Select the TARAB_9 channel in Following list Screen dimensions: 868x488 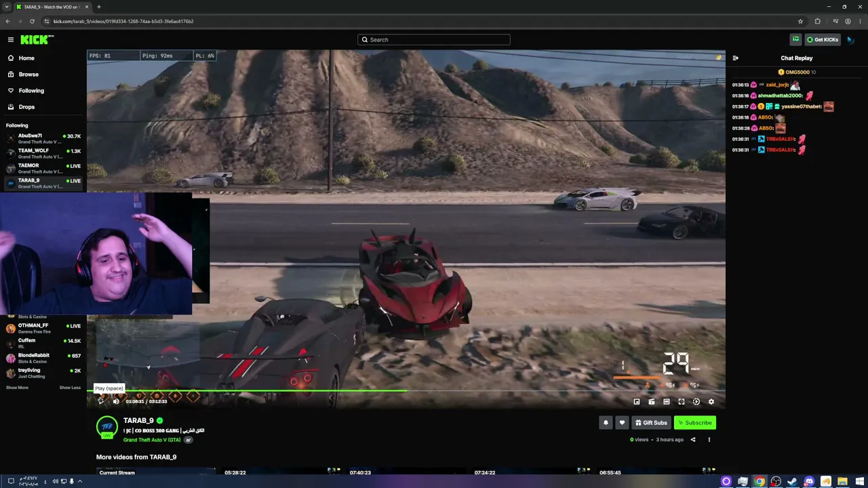point(43,184)
